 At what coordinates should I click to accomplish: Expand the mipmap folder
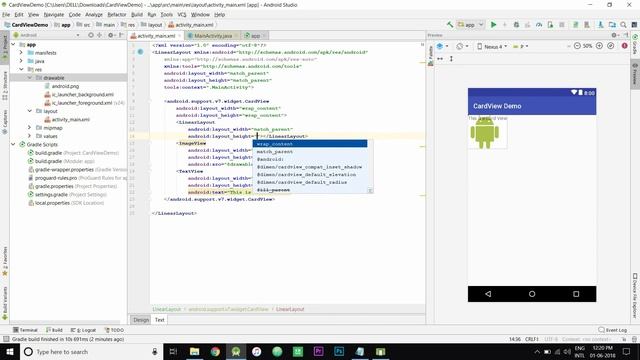pos(29,128)
